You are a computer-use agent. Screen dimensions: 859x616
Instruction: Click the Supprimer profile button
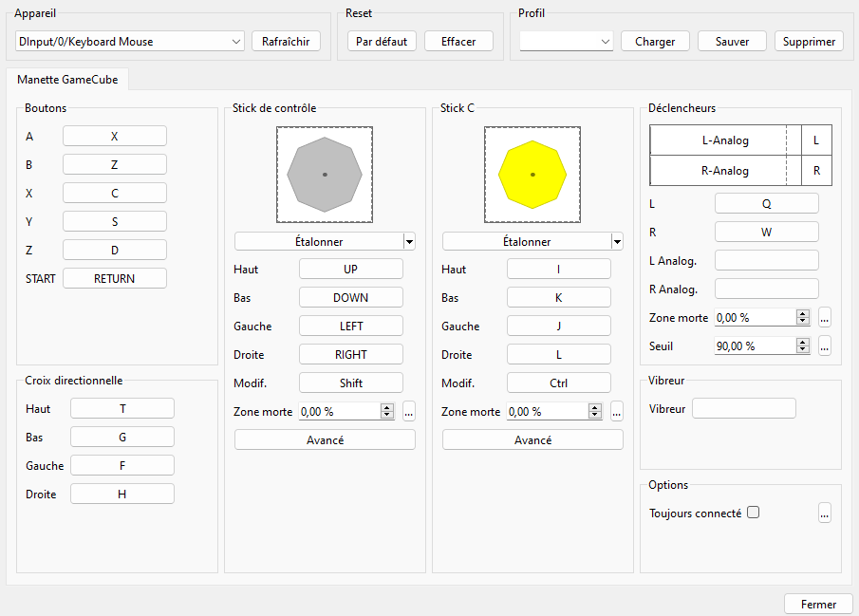pos(809,42)
